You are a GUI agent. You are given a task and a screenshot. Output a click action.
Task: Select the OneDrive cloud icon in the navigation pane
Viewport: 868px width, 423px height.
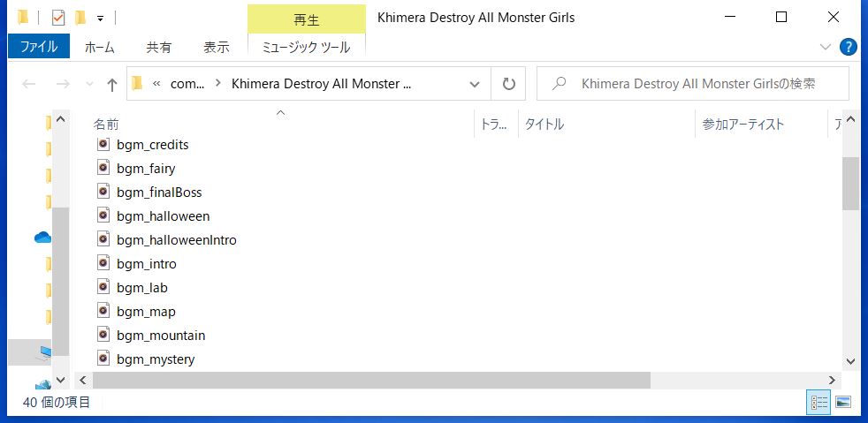(42, 238)
